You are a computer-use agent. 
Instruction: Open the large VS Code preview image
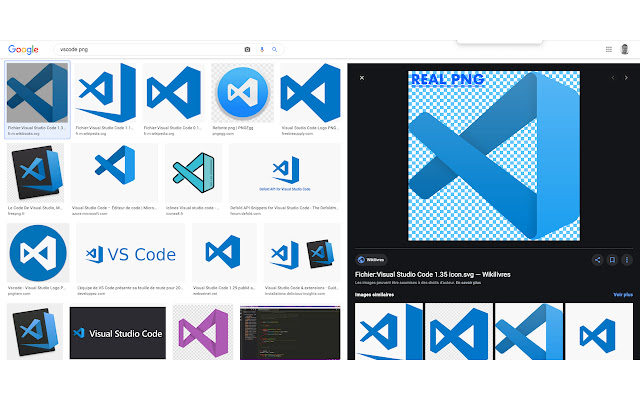tap(494, 156)
